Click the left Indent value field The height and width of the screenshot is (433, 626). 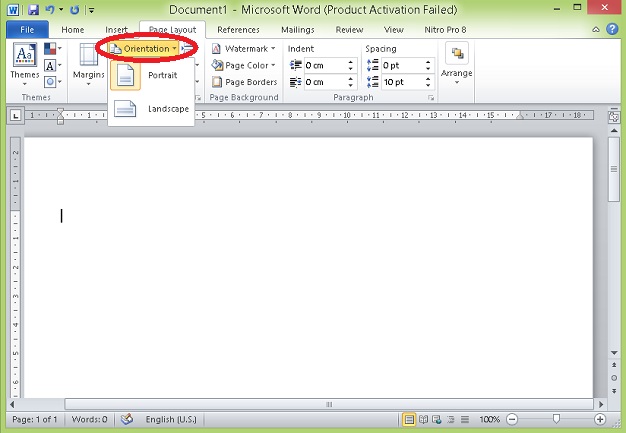(322, 65)
